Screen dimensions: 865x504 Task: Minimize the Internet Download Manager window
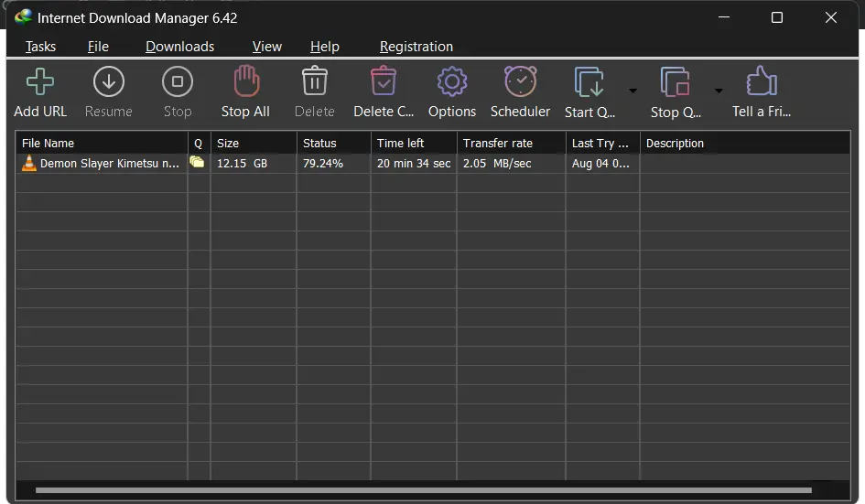724,17
